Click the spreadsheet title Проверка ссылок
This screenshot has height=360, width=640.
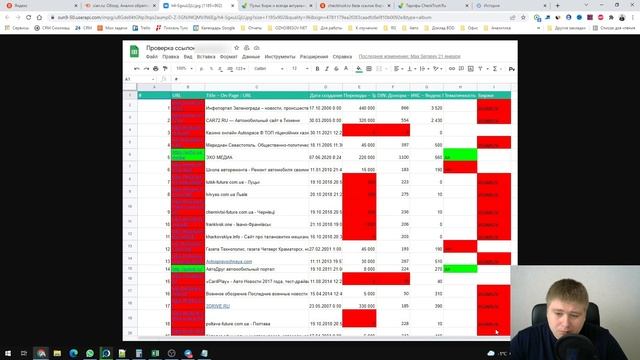coord(171,48)
